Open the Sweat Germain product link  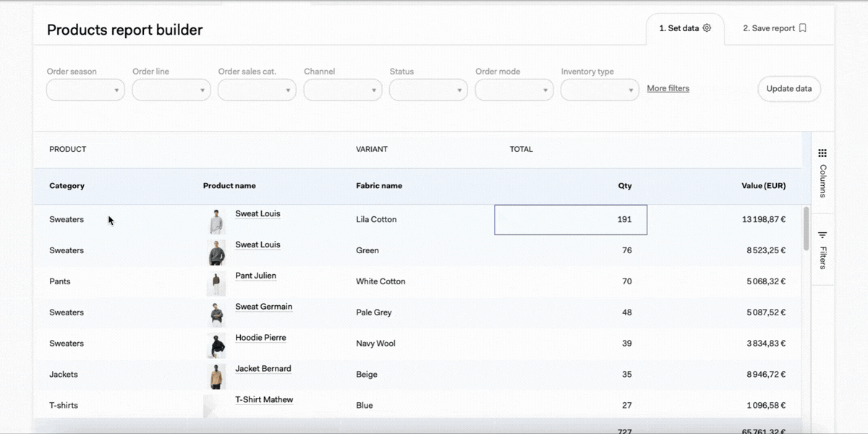(x=263, y=307)
